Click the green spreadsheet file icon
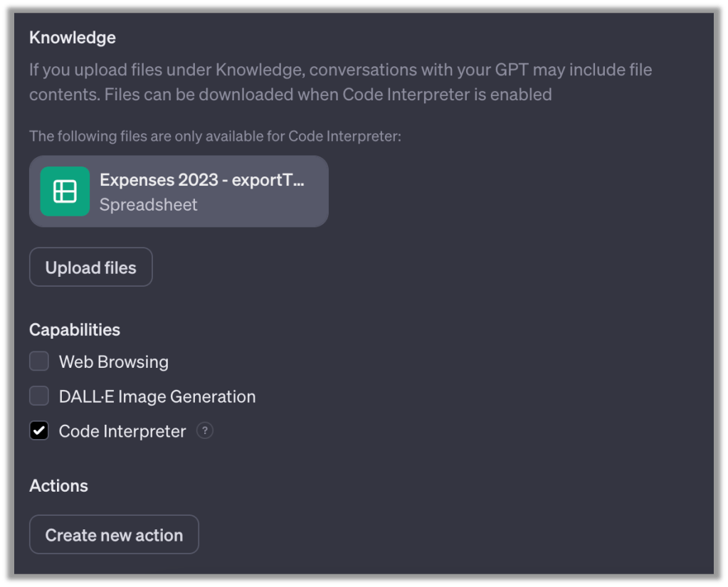This screenshot has width=728, height=587. (65, 191)
